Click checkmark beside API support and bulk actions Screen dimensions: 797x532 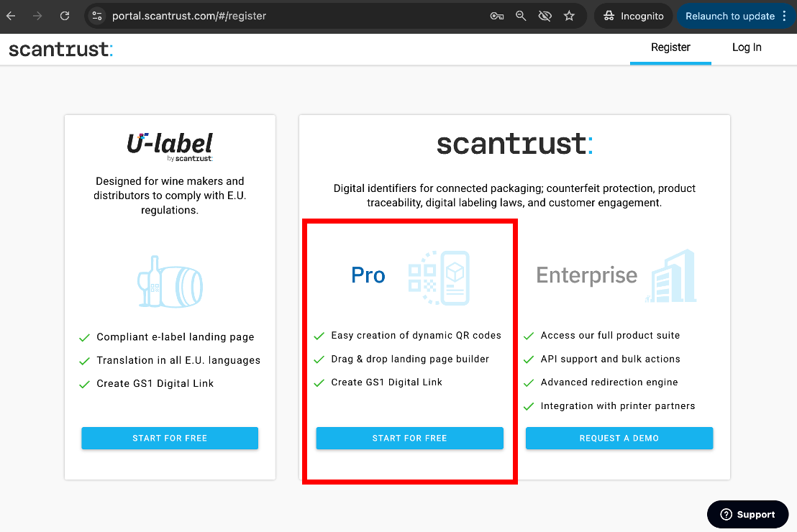tap(529, 359)
